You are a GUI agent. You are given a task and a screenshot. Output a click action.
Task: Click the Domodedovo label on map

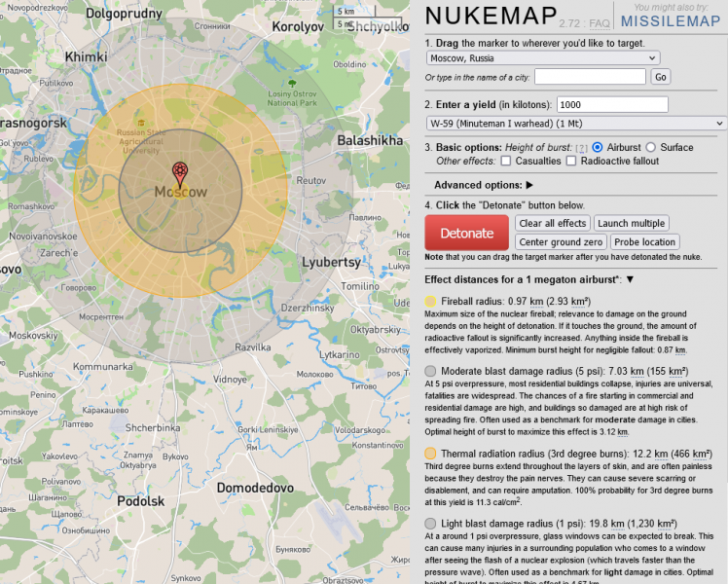tap(255, 488)
